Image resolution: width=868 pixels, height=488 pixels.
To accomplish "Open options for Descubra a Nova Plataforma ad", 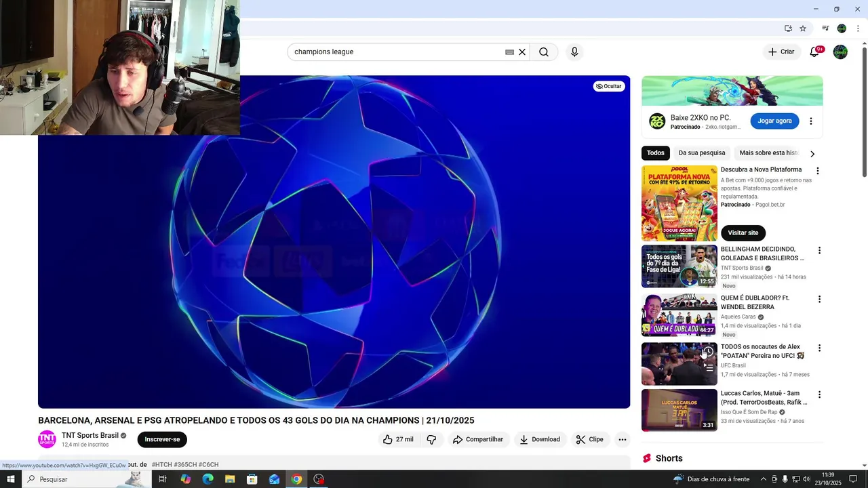I will click(x=817, y=171).
